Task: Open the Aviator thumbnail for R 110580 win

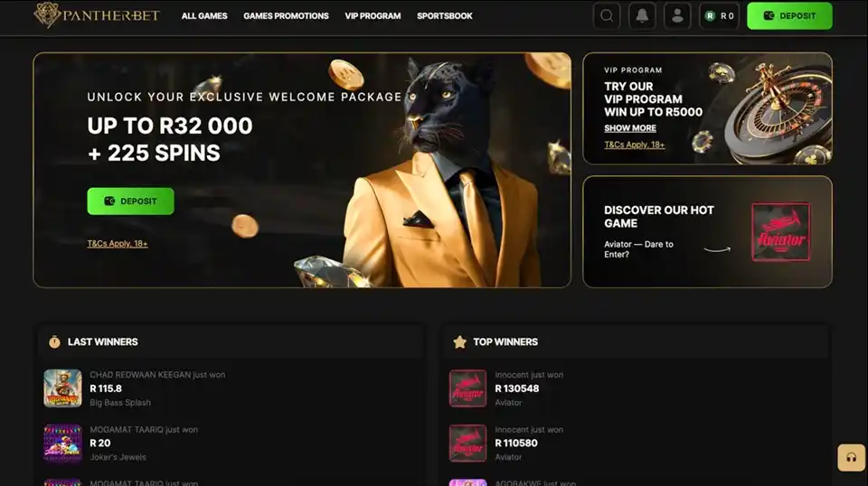Action: [x=467, y=443]
